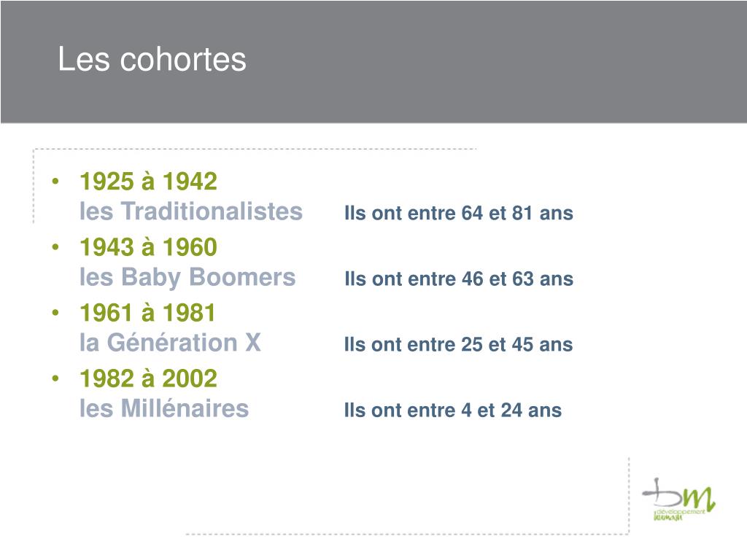Select the '1943 à 1960' heading
Image resolution: width=747 pixels, height=560 pixels.
pyautogui.click(x=148, y=247)
